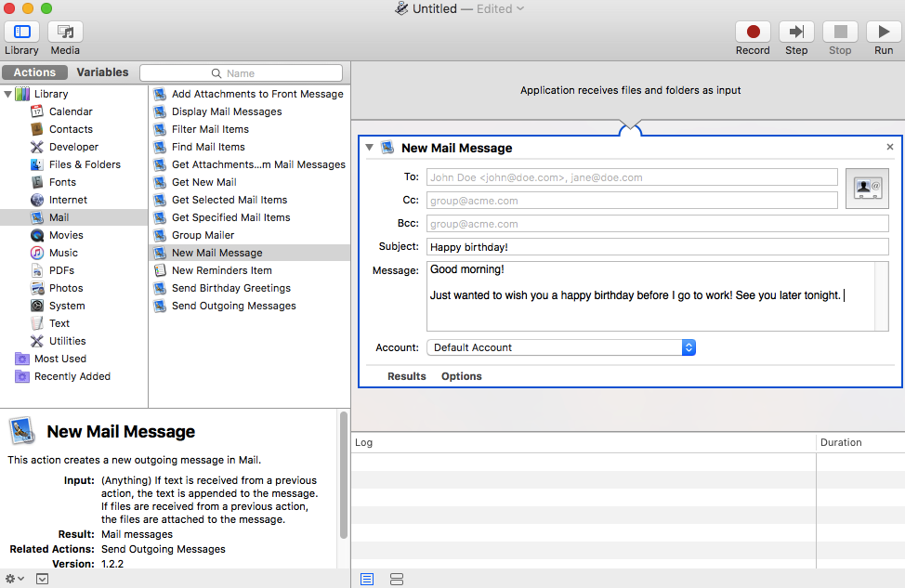Show the variables list view

point(397,579)
